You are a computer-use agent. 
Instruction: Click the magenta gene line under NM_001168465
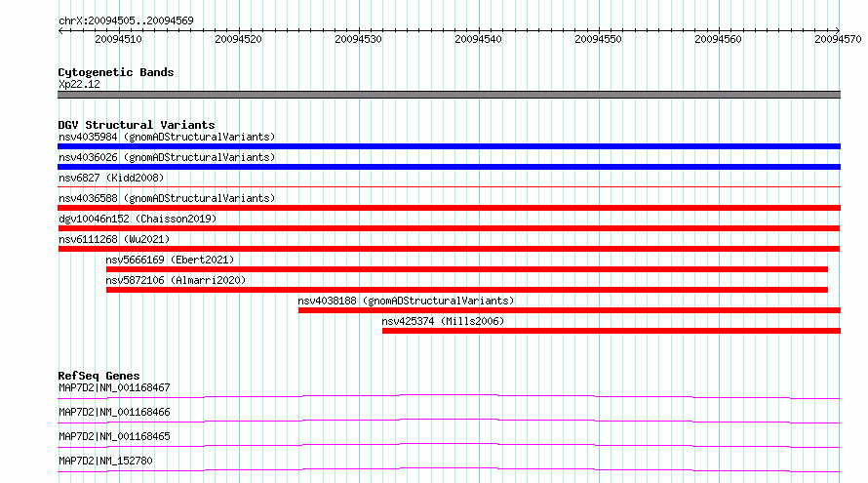click(449, 445)
